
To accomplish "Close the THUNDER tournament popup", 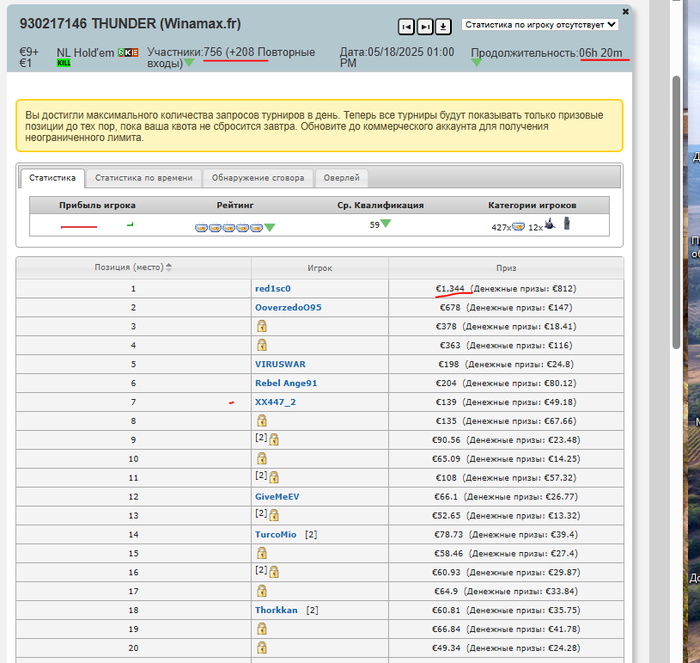I will [x=625, y=12].
